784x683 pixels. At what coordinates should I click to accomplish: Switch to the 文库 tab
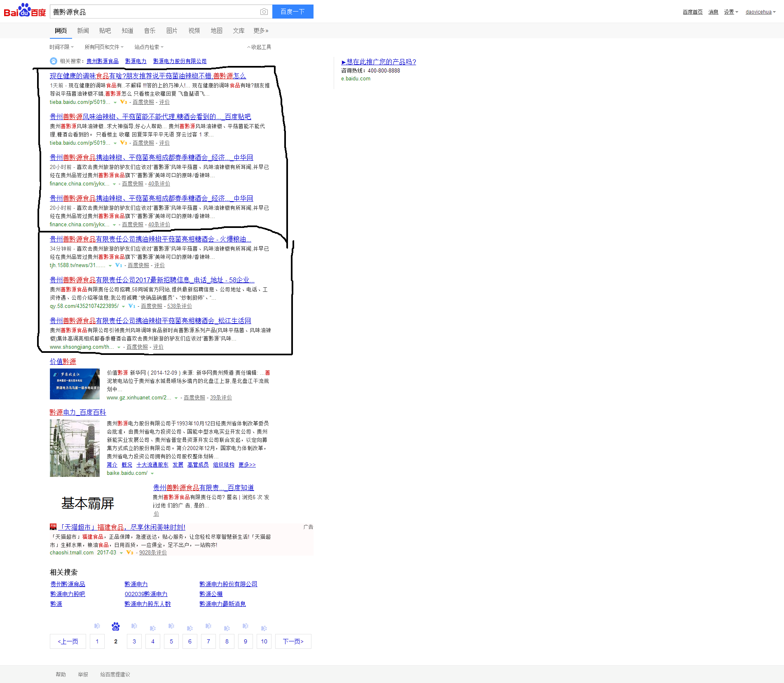(239, 31)
